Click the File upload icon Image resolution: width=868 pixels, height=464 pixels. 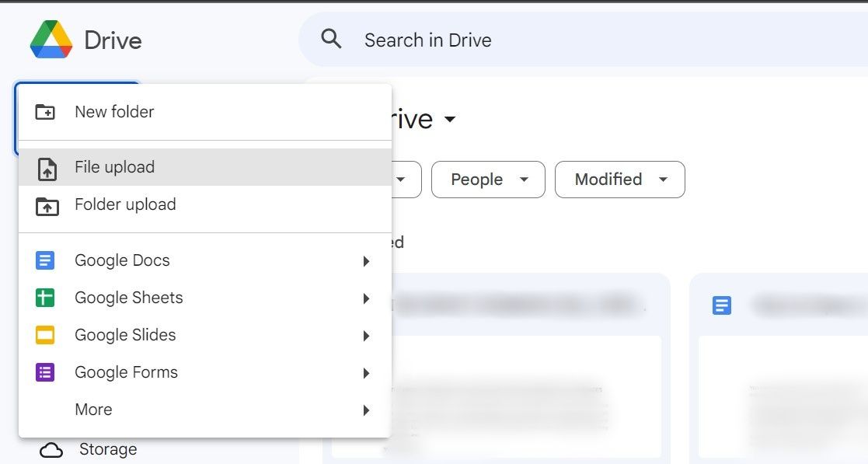46,167
